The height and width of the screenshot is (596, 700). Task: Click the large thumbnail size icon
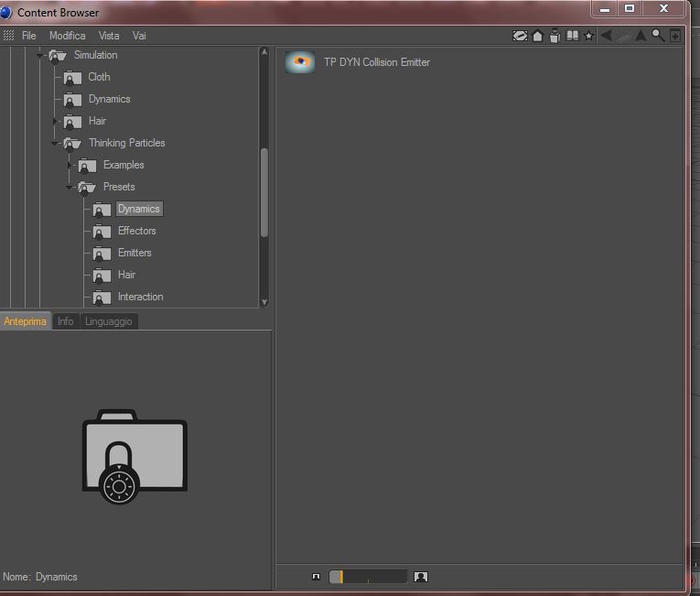(421, 577)
